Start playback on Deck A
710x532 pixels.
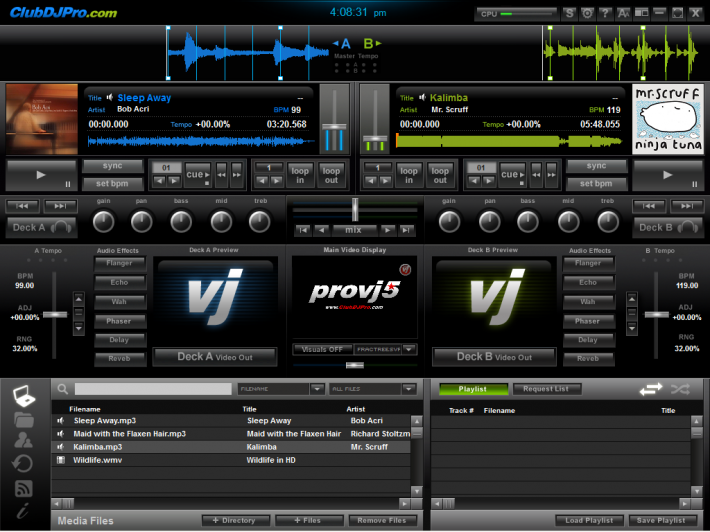pyautogui.click(x=41, y=175)
